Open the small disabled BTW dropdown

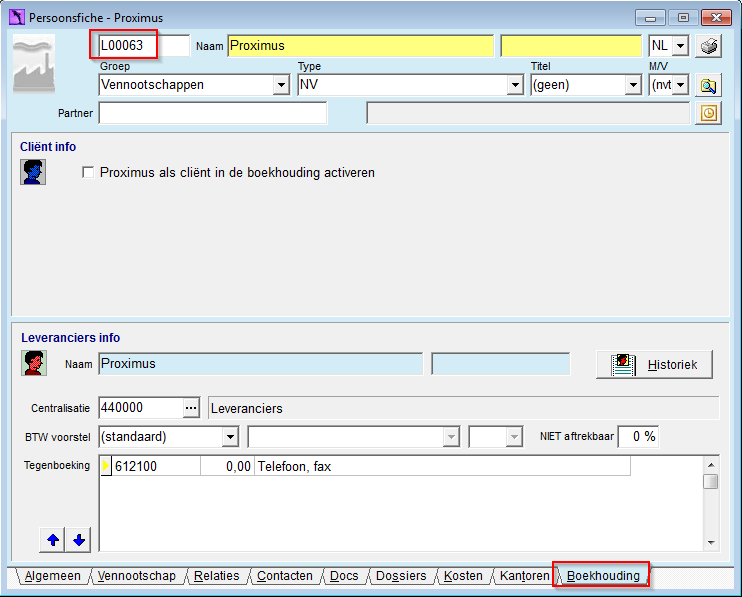tap(514, 437)
